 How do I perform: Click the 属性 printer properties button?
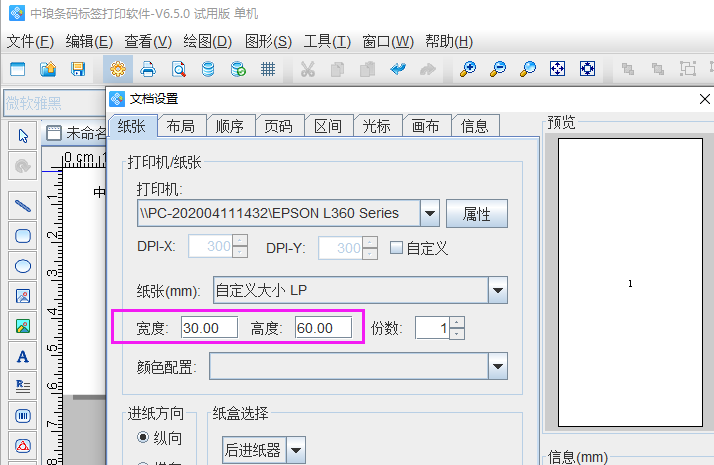[477, 213]
